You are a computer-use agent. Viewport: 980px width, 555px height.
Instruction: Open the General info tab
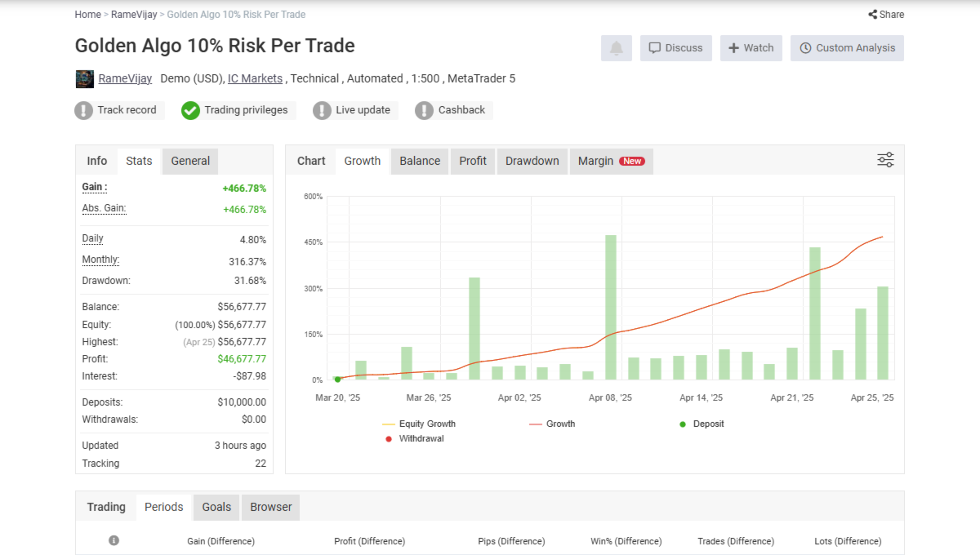point(190,161)
